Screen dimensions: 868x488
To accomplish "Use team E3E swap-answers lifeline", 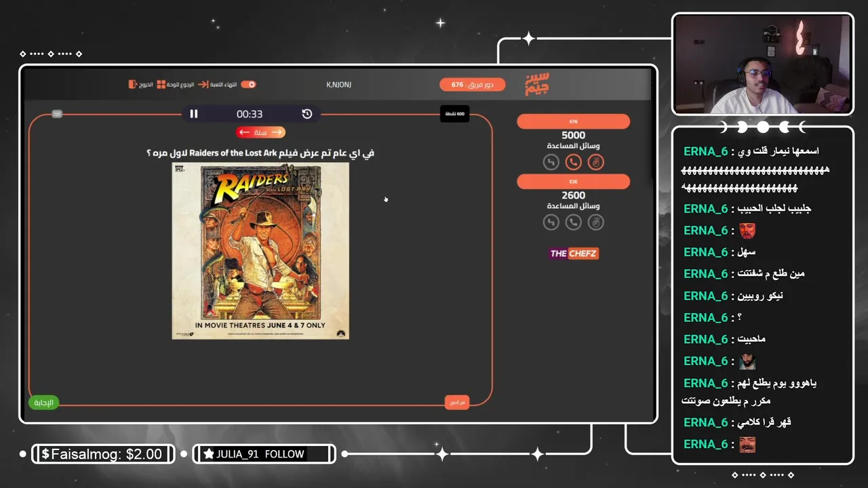I will pyautogui.click(x=551, y=222).
